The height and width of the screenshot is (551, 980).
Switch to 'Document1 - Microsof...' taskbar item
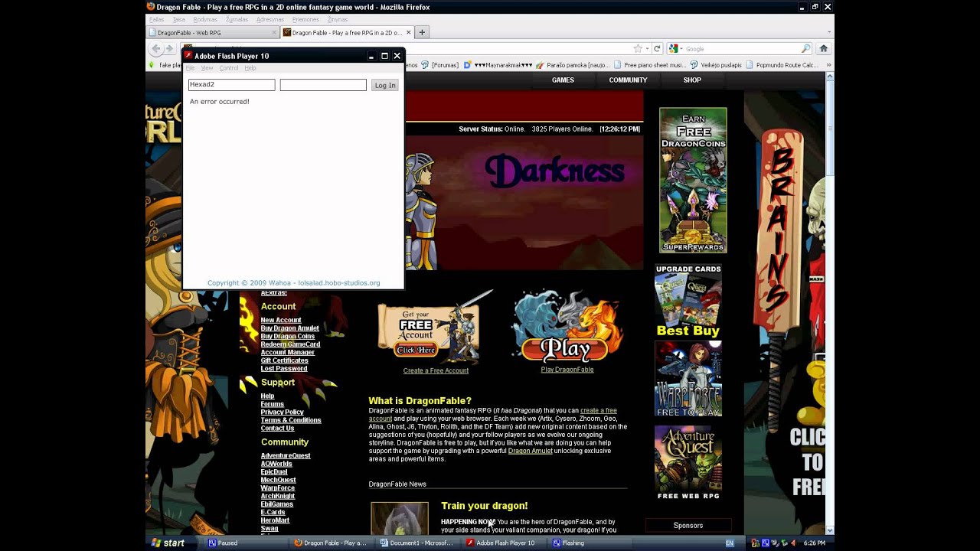pyautogui.click(x=416, y=543)
